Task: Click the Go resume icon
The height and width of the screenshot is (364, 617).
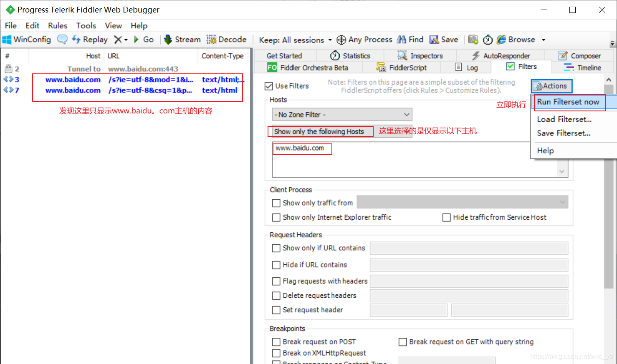Action: click(136, 40)
